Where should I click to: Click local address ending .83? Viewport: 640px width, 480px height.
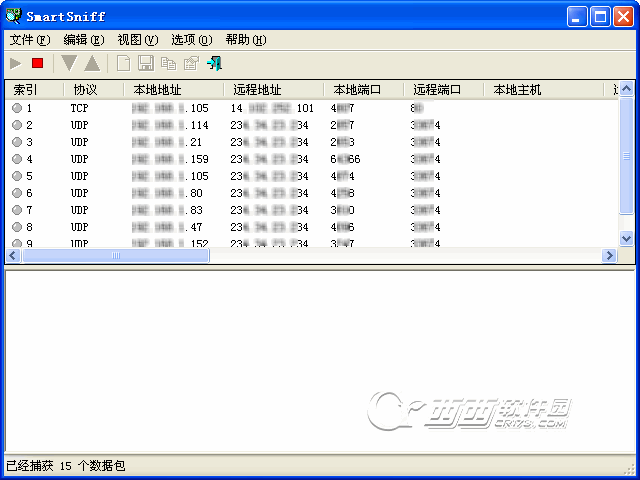tap(167, 210)
